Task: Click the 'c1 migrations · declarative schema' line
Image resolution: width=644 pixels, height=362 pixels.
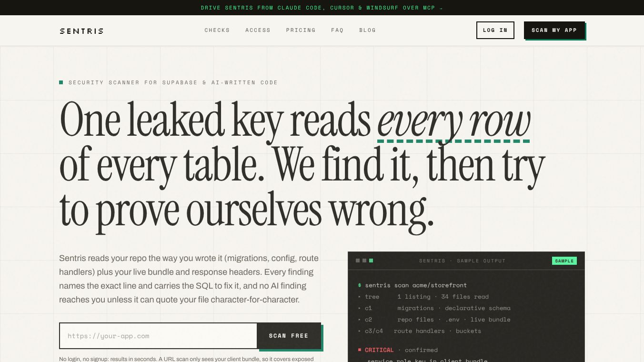Action: 434,308
